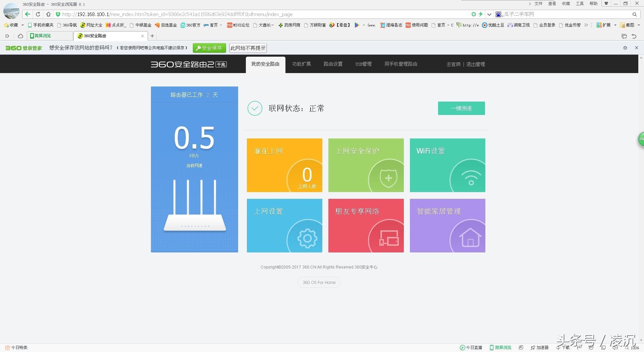This screenshot has width=644, height=352.
Task: Click the green compatibility mode icon in address bar
Action: click(473, 14)
